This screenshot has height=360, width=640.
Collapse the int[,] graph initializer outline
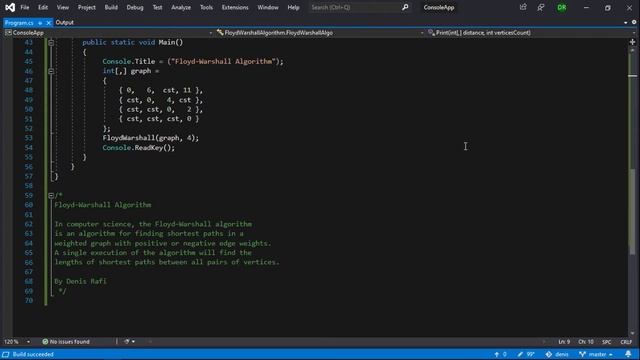(x=51, y=71)
